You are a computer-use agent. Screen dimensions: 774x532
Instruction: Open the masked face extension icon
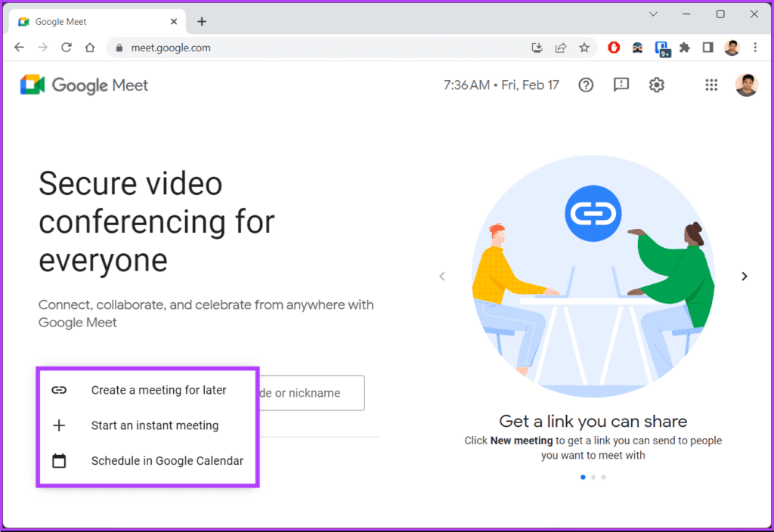637,48
